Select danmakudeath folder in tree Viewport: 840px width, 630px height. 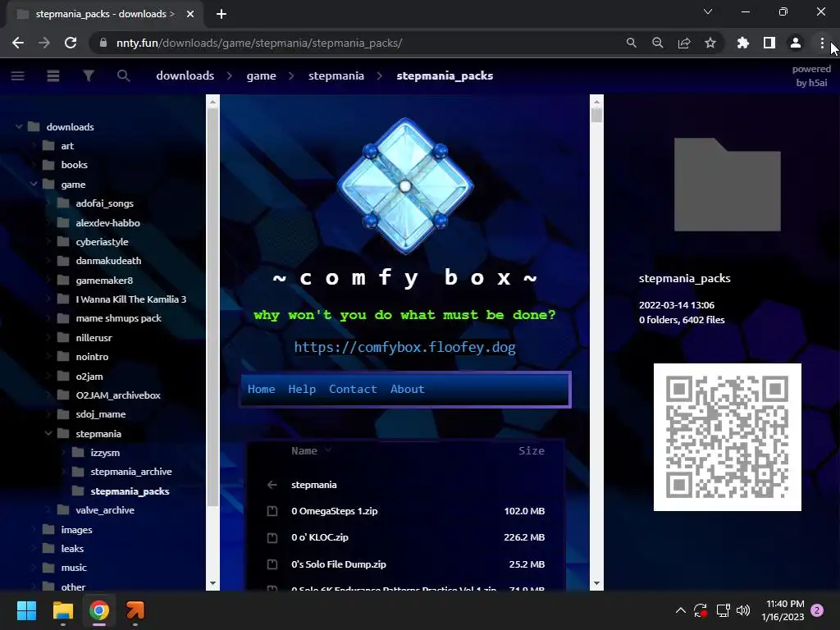coord(108,261)
